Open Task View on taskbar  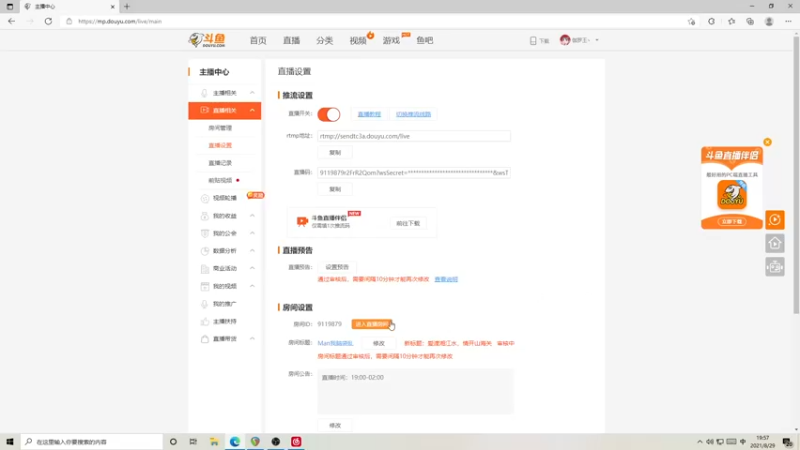193,441
